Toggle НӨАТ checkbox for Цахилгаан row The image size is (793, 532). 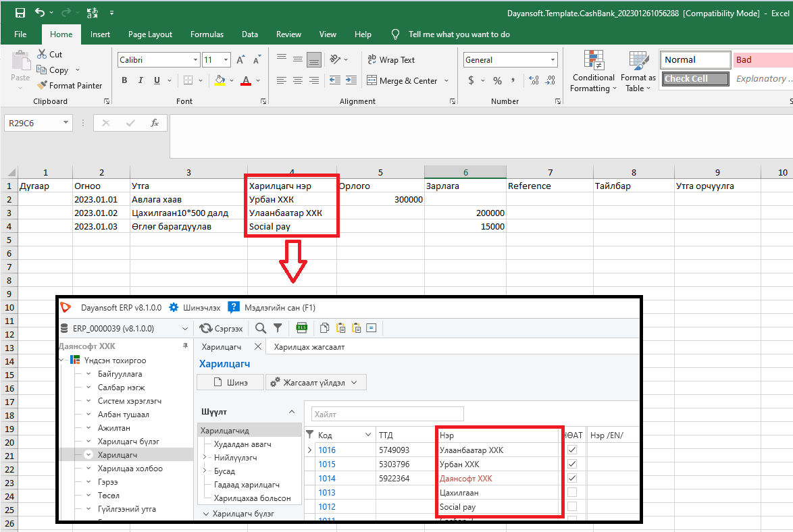(x=572, y=492)
